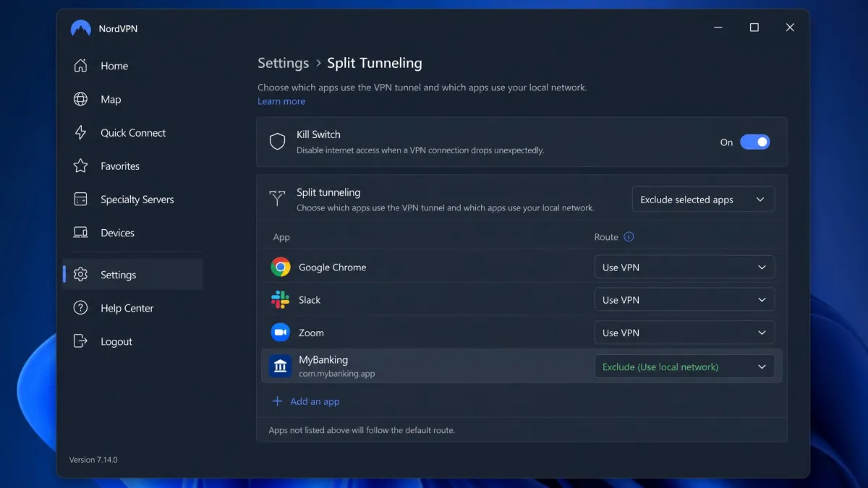Click the Zoom app name
This screenshot has height=488, width=868.
(x=311, y=333)
